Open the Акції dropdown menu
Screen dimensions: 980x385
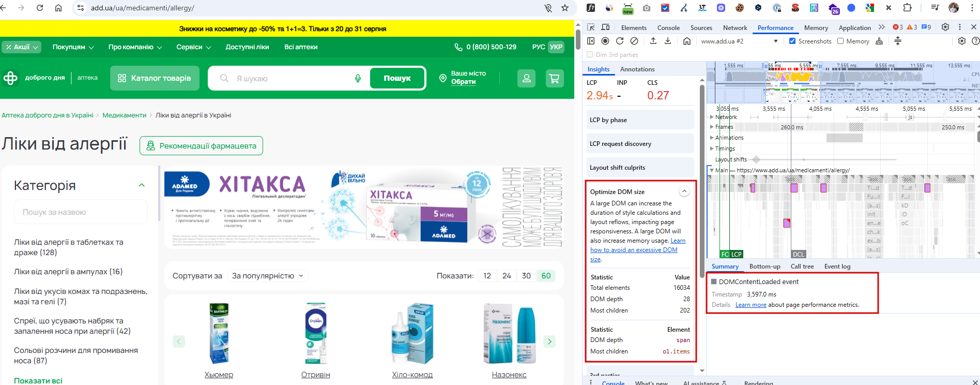21,47
